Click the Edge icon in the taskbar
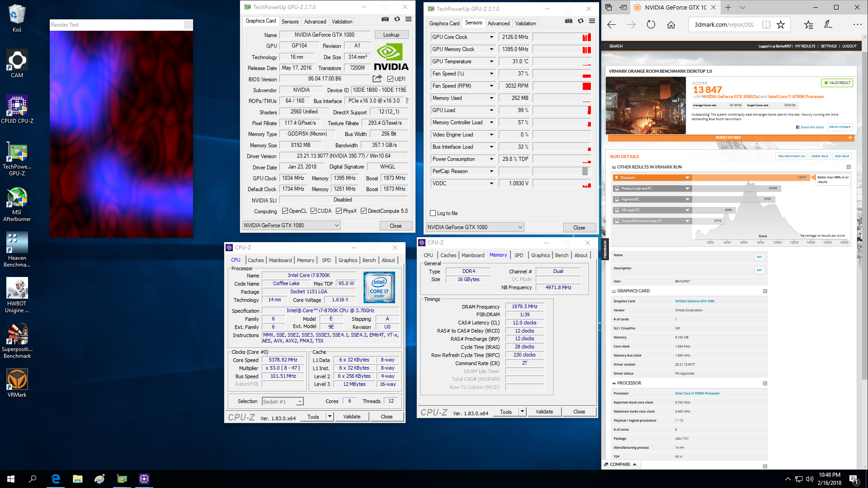Viewport: 868px width, 488px height. [56, 479]
